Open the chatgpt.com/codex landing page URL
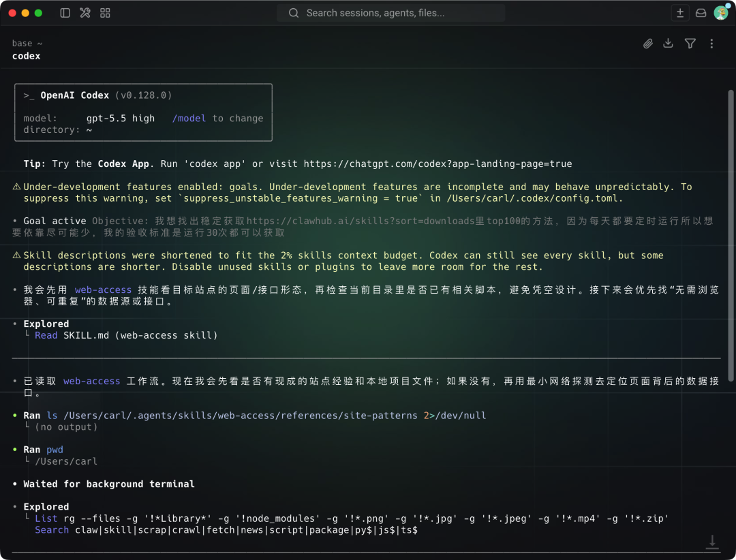Viewport: 736px width, 560px height. 438,164
